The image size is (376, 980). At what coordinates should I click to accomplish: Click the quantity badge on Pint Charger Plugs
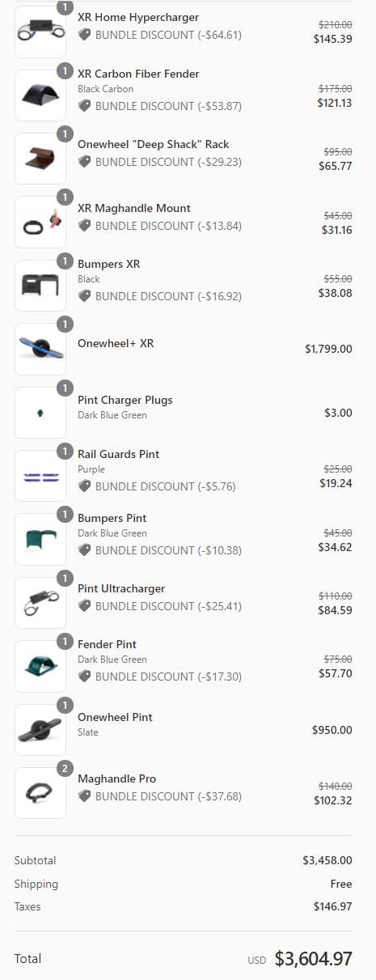tap(65, 388)
